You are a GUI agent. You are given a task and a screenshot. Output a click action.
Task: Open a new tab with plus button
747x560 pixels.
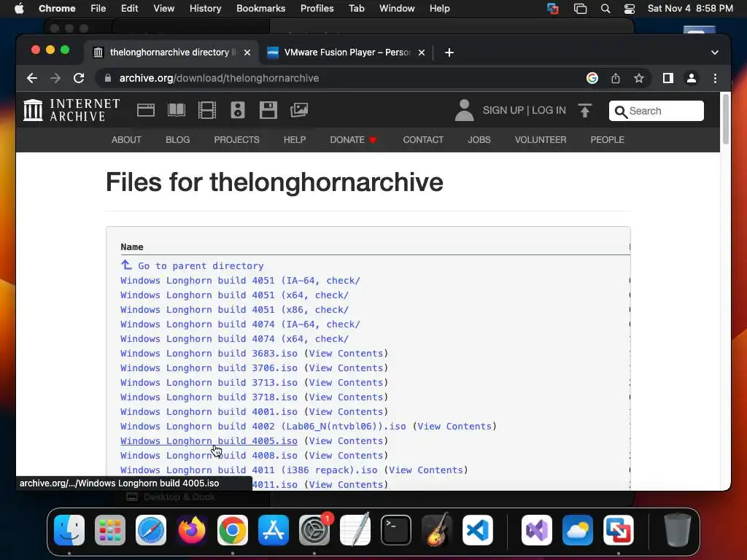click(x=449, y=52)
